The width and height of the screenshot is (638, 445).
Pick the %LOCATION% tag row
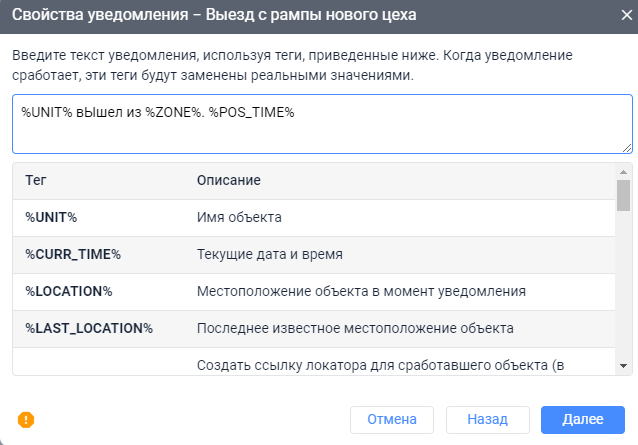(68, 291)
